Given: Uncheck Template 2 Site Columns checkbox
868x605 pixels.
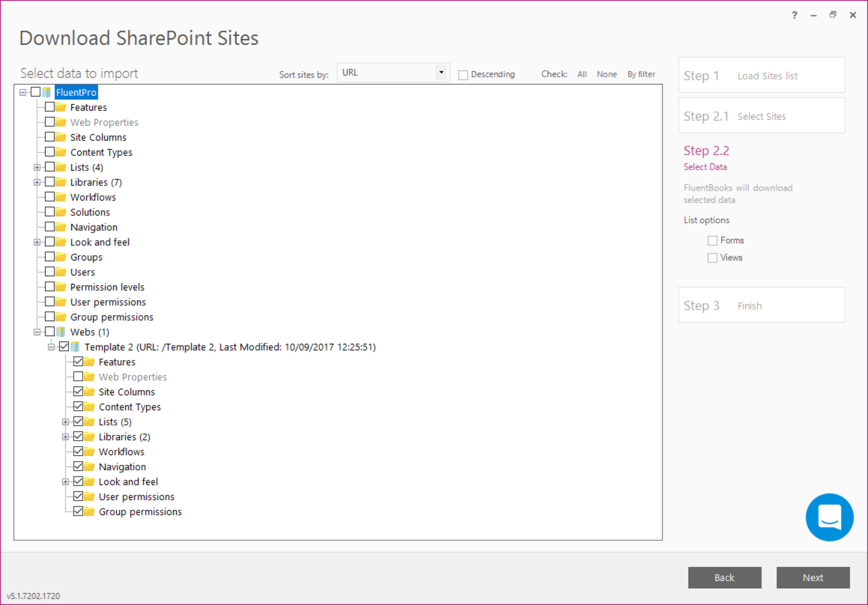Looking at the screenshot, I should 78,392.
